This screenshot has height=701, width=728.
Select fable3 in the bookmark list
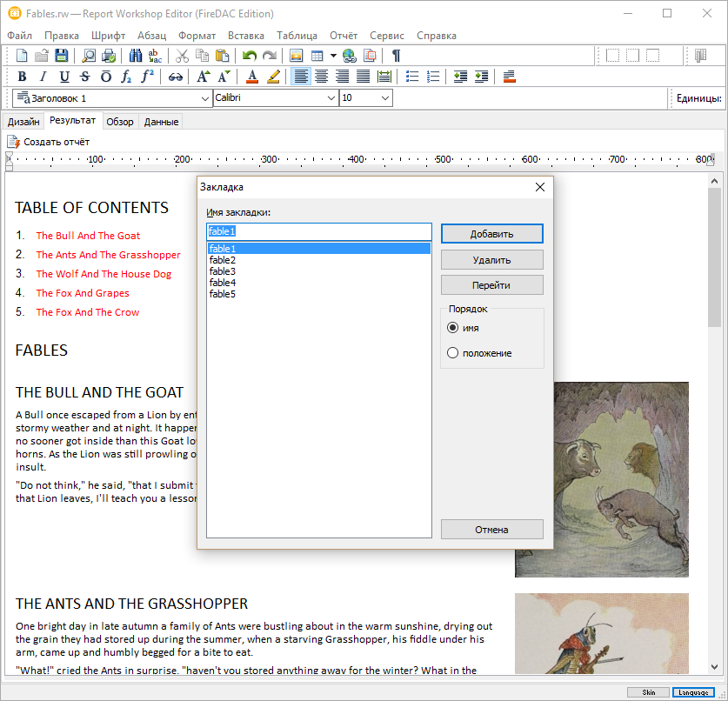pyautogui.click(x=223, y=271)
